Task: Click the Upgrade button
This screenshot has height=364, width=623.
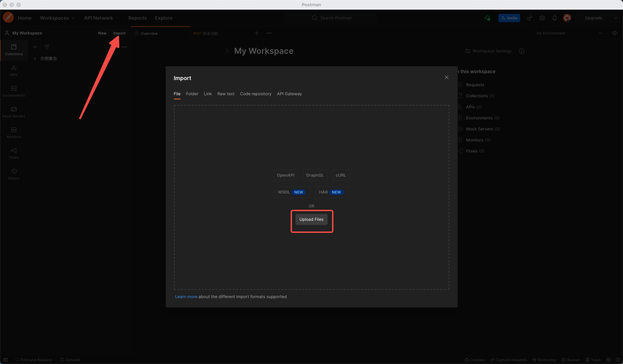Action: pos(594,18)
